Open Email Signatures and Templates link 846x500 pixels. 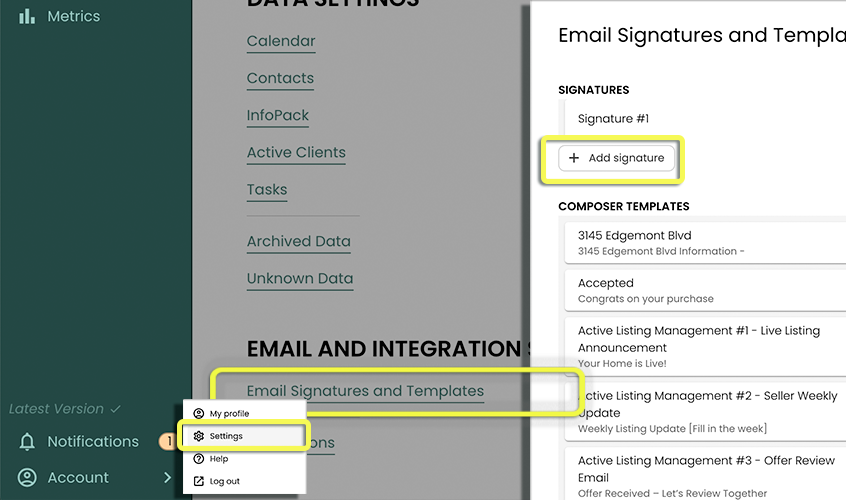[x=365, y=391]
